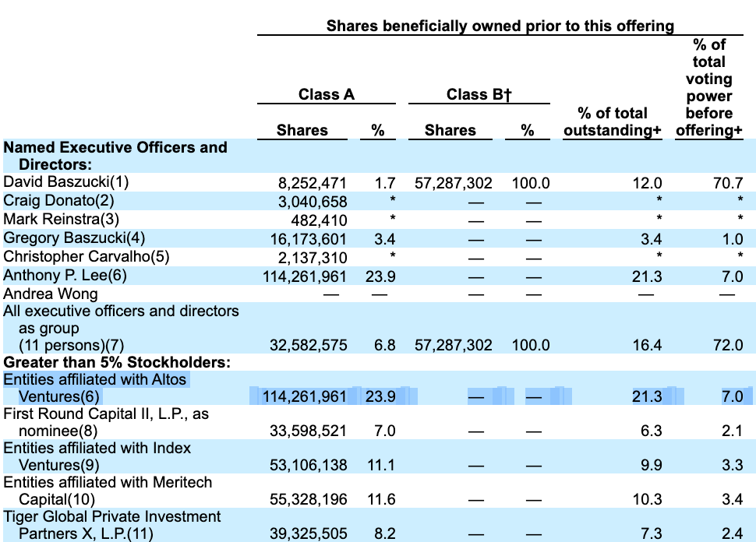The image size is (756, 542).
Task: Click the name 'Andrea Wong'
Action: pos(51,294)
